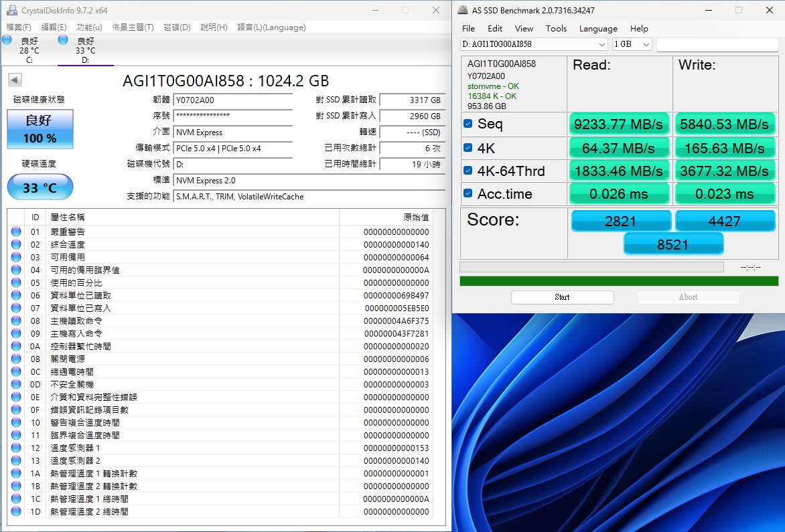Screen dimensions: 785x532
Task: Click the back arrow beside the disk name
Action: pyautogui.click(x=15, y=80)
